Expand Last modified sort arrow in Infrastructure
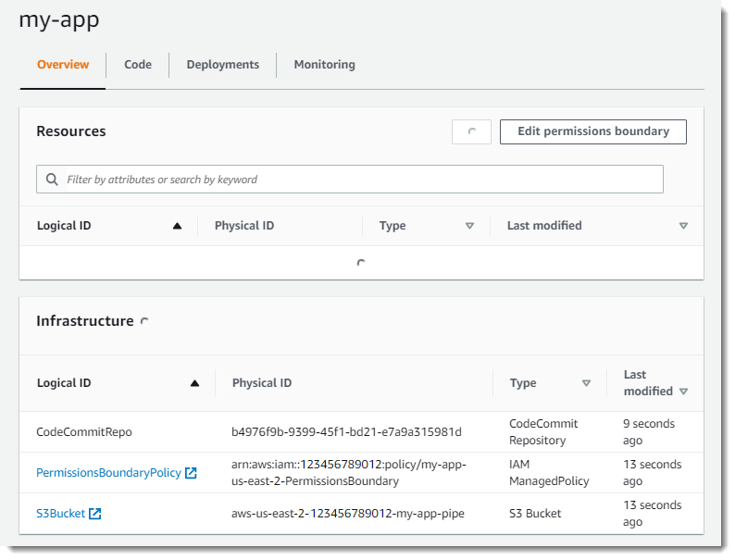 click(x=683, y=392)
